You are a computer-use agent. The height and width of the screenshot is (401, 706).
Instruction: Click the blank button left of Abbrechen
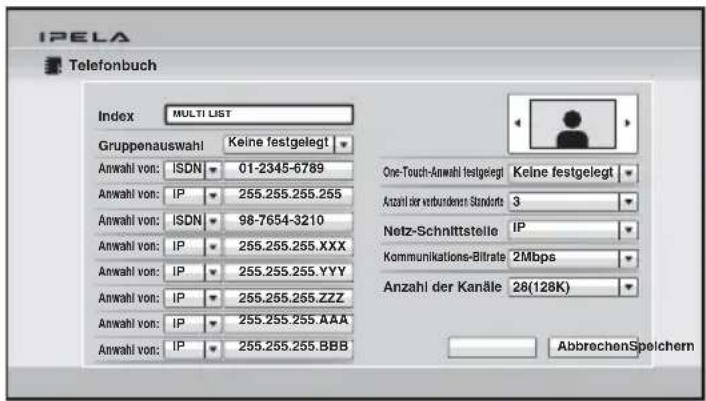[492, 347]
